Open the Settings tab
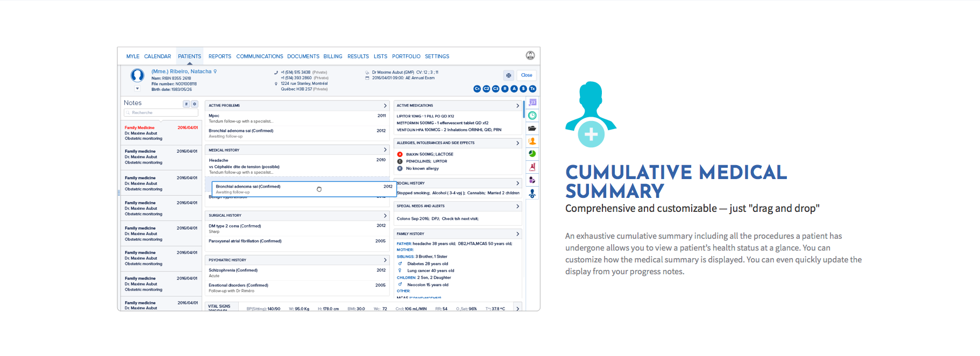Screen dimensions: 980x356 pyautogui.click(x=437, y=56)
